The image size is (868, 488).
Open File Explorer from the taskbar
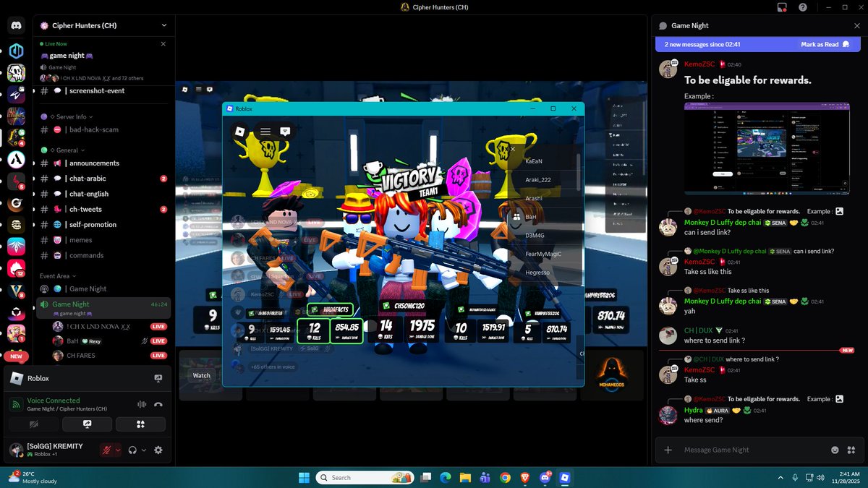(465, 477)
